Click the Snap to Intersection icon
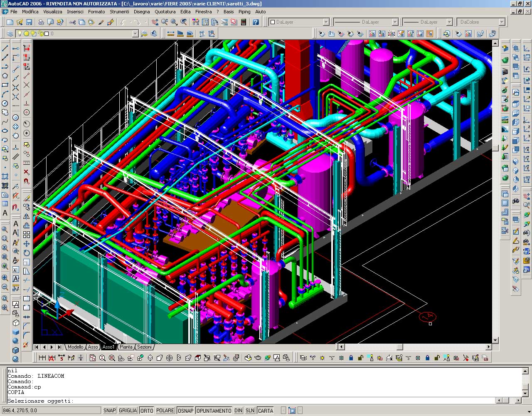This screenshot has width=532, height=416. pyautogui.click(x=16, y=87)
